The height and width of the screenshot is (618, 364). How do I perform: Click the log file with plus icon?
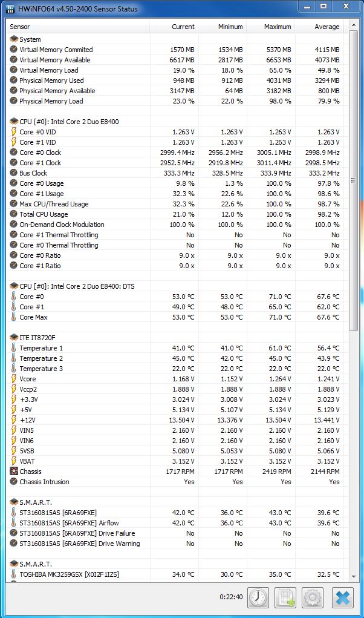click(x=285, y=597)
